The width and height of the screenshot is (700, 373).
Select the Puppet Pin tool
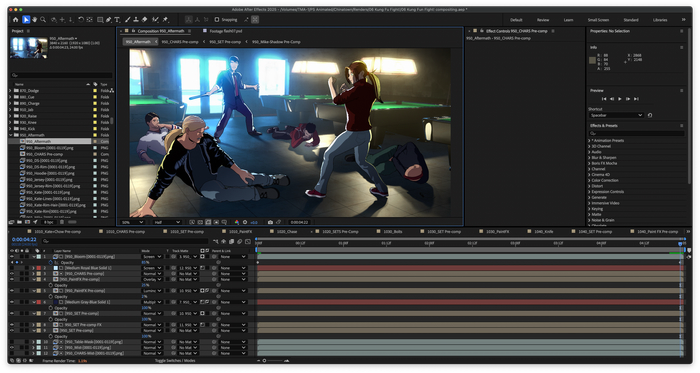(165, 20)
